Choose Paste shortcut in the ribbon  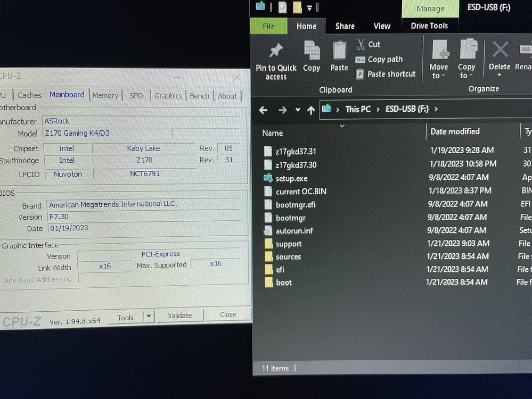pyautogui.click(x=391, y=74)
